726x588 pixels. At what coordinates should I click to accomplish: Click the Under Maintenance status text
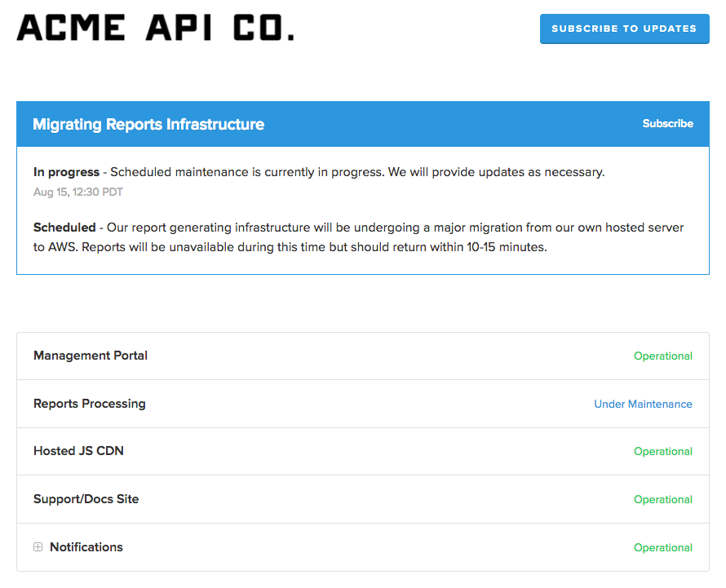point(643,404)
